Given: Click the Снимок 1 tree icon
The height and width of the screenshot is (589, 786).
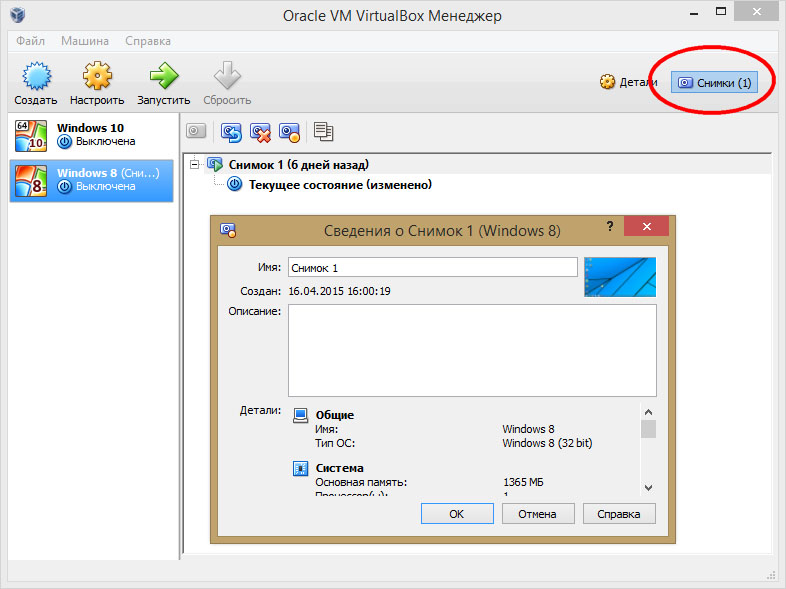Looking at the screenshot, I should pyautogui.click(x=215, y=164).
